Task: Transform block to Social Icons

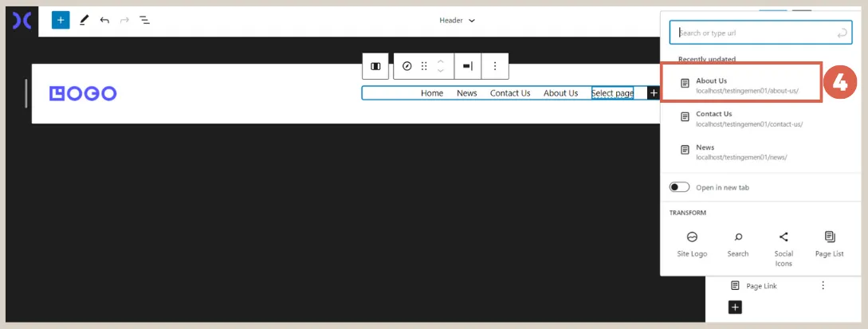Action: (x=784, y=249)
